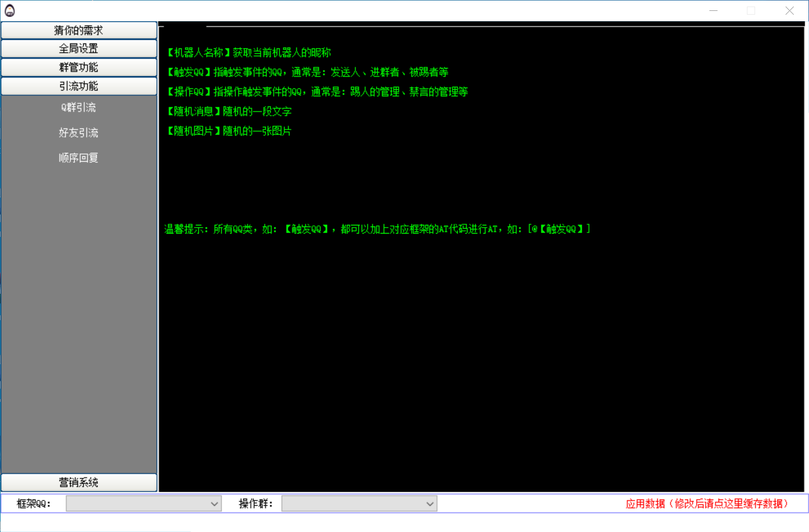Select the 好友引流 item

pos(78,133)
